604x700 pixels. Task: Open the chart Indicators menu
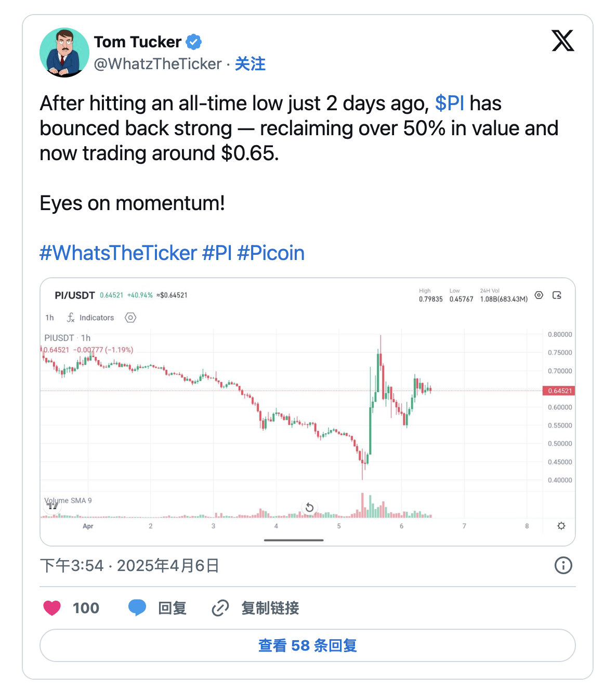pyautogui.click(x=90, y=318)
